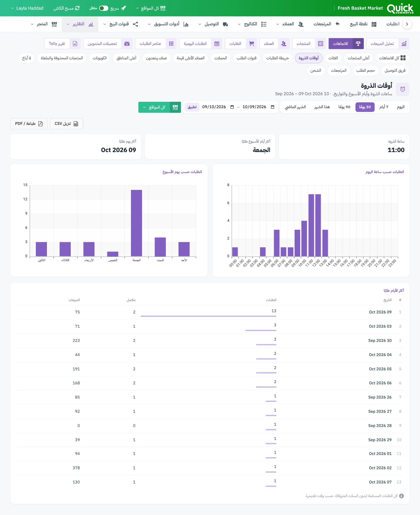Expand the أدوات التسويق navigation menu
The height and width of the screenshot is (515, 420).
pos(168,24)
